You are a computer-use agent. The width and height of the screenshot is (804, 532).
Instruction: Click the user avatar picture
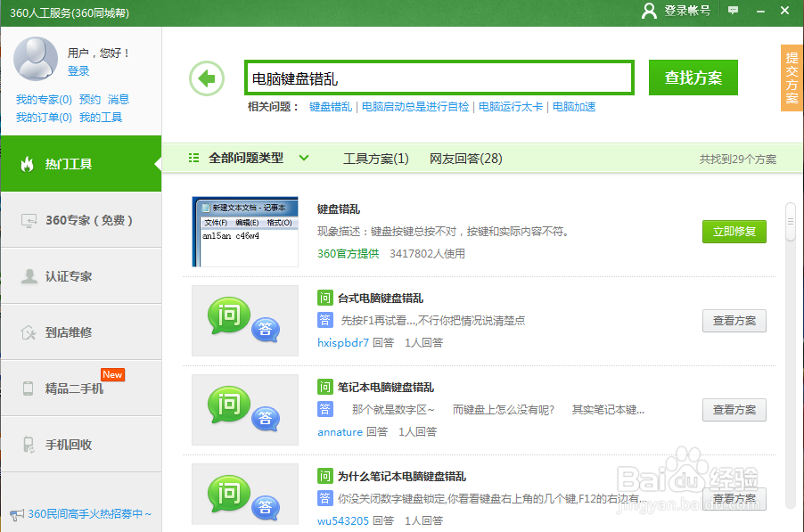[x=34, y=61]
